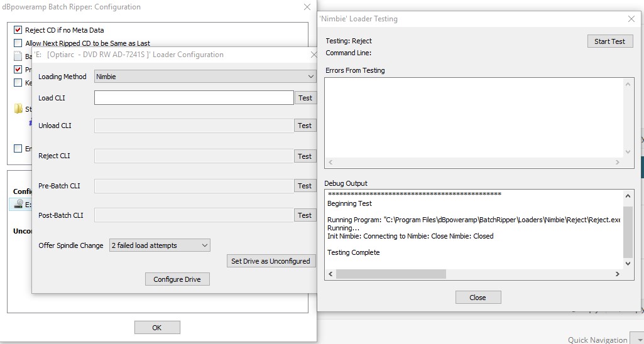The height and width of the screenshot is (344, 644).
Task: Enable Allow Next Ripped CD to be Same
Action: 18,43
